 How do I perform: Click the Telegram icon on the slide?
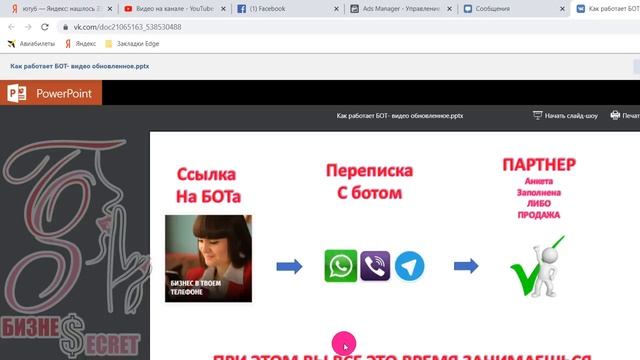[x=409, y=266]
